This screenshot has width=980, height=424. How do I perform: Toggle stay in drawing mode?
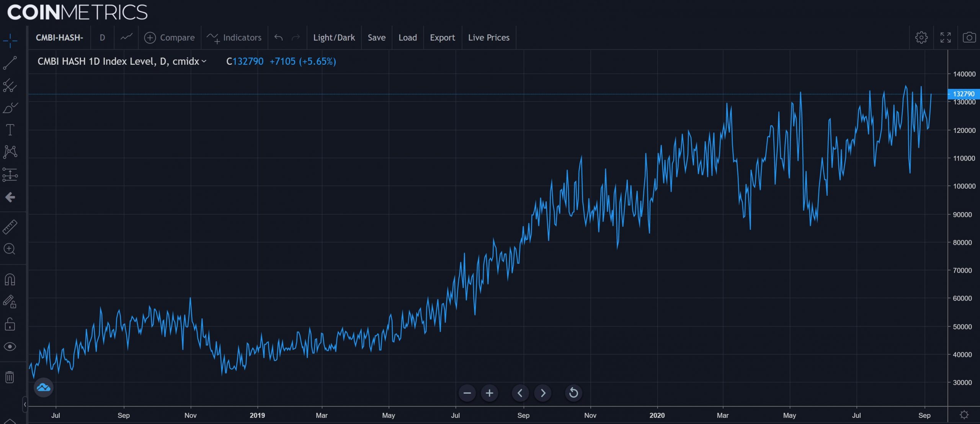click(x=10, y=302)
